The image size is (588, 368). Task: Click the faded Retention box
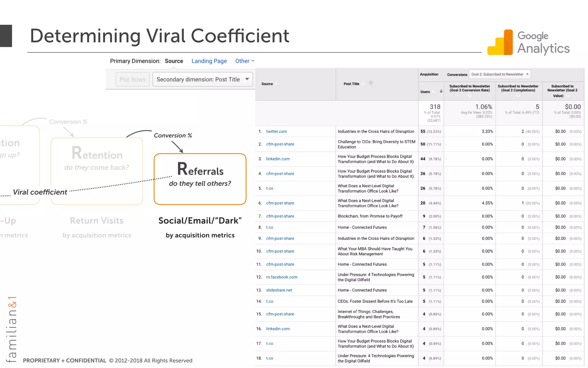(x=97, y=171)
